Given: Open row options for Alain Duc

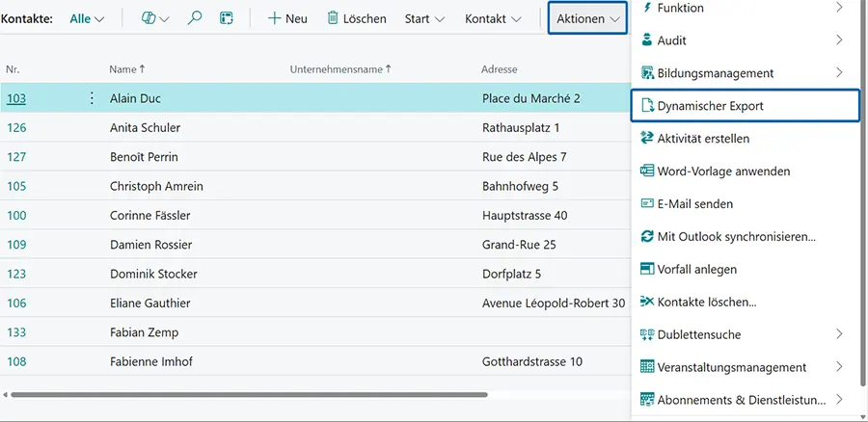Looking at the screenshot, I should pos(92,98).
